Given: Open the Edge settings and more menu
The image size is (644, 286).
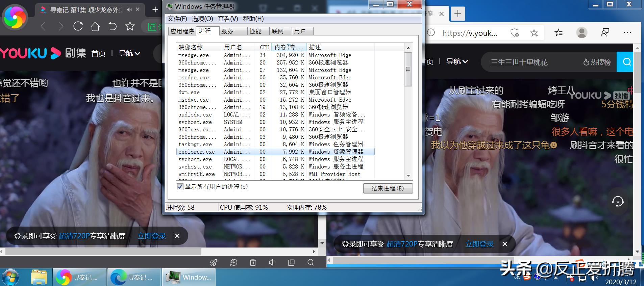Looking at the screenshot, I should [627, 33].
